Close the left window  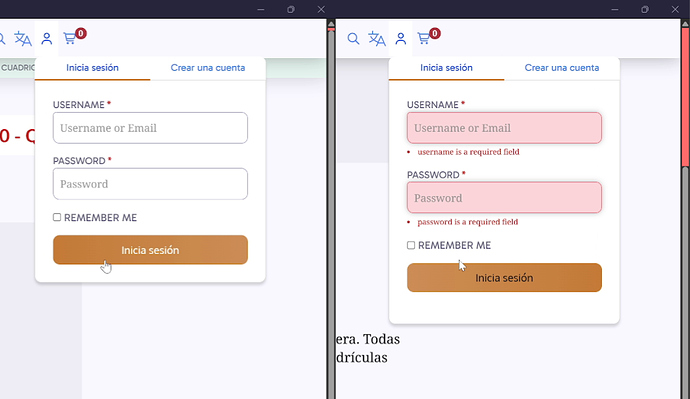tap(321, 9)
